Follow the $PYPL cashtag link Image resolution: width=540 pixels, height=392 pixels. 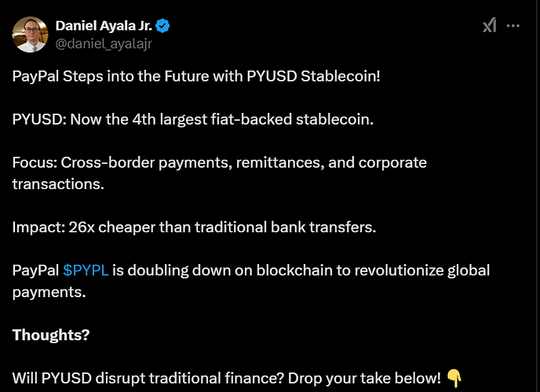tap(86, 270)
